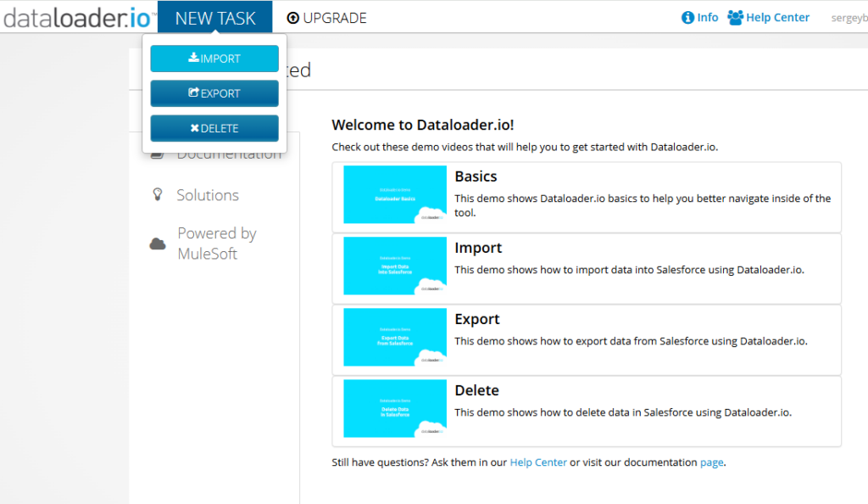The image size is (868, 504).
Task: Open the Solutions sidebar item
Action: tap(208, 195)
